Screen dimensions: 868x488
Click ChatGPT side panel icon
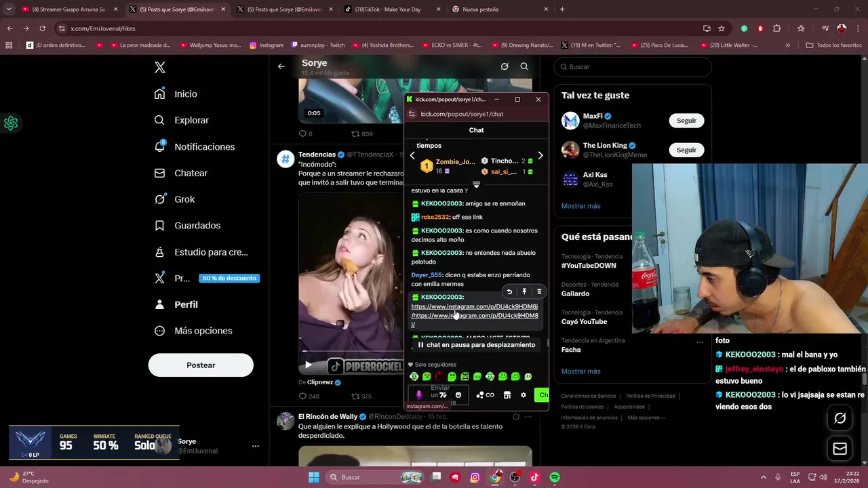click(11, 123)
